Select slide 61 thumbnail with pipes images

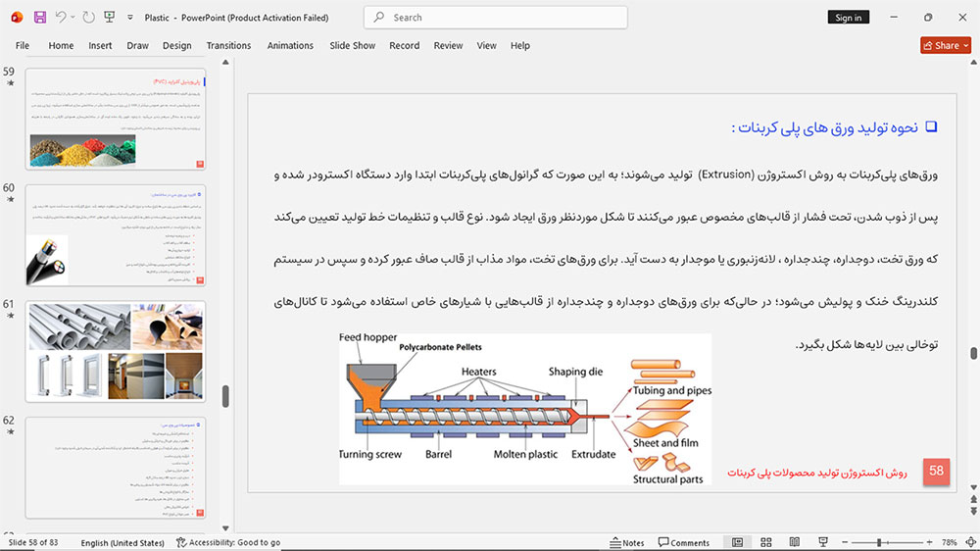[116, 351]
